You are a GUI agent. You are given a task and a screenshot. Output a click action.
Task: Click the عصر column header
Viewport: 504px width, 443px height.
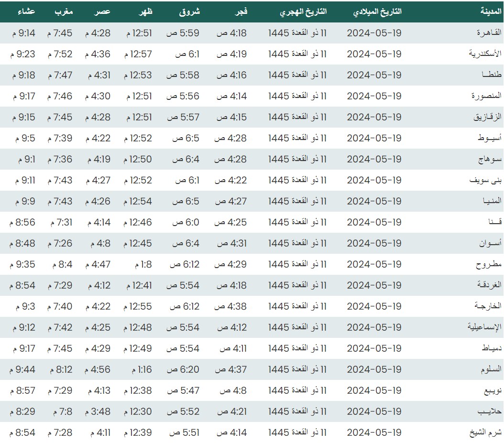tap(103, 11)
